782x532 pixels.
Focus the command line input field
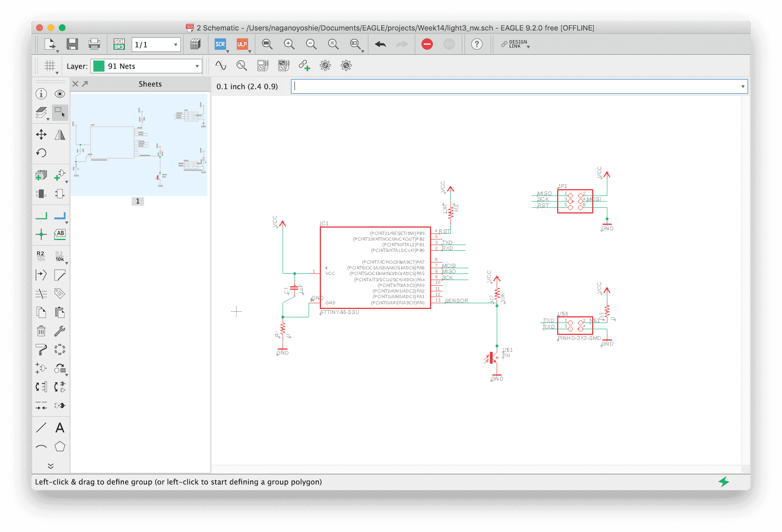(x=519, y=86)
